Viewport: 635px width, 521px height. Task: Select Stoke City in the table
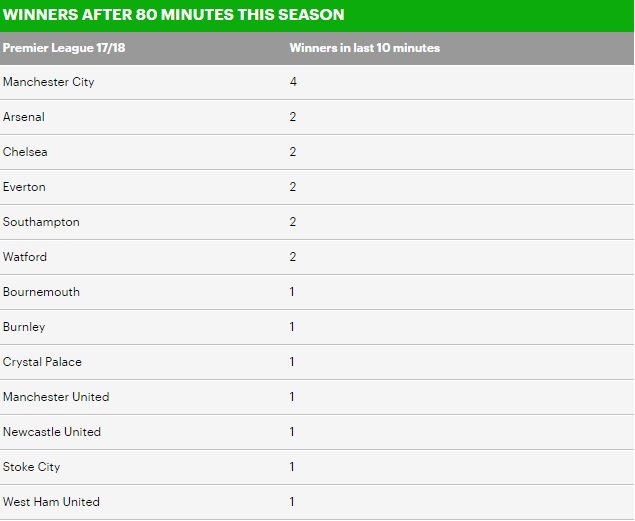[32, 467]
